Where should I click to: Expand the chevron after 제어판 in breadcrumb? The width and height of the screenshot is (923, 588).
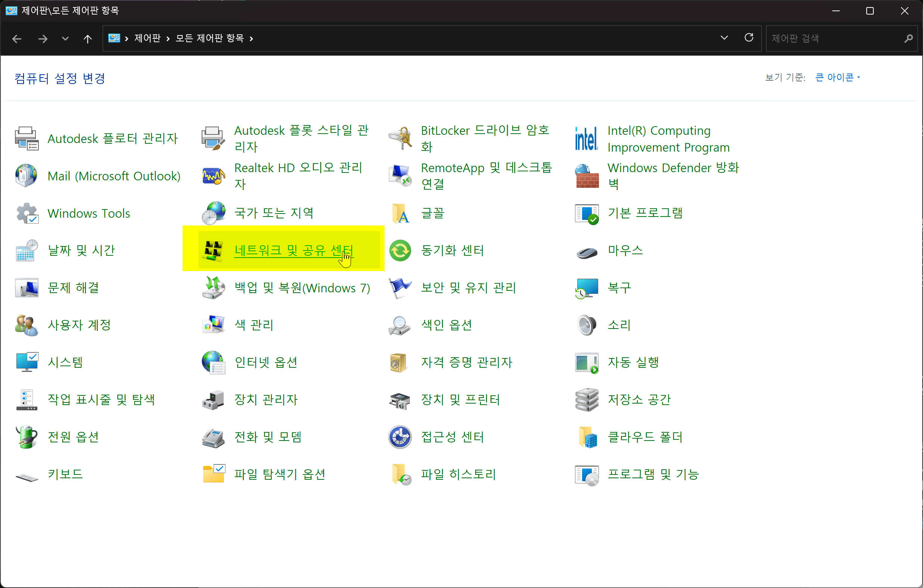coord(168,38)
